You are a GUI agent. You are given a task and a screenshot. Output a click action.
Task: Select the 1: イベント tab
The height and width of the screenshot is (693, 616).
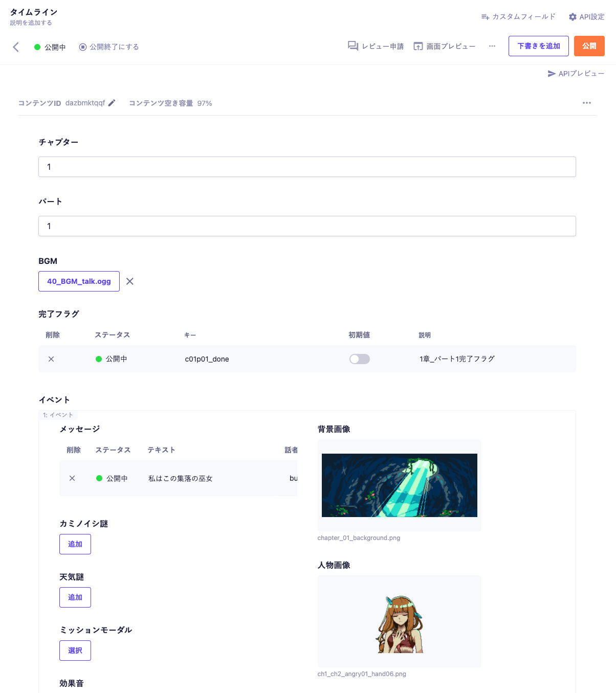pos(58,414)
